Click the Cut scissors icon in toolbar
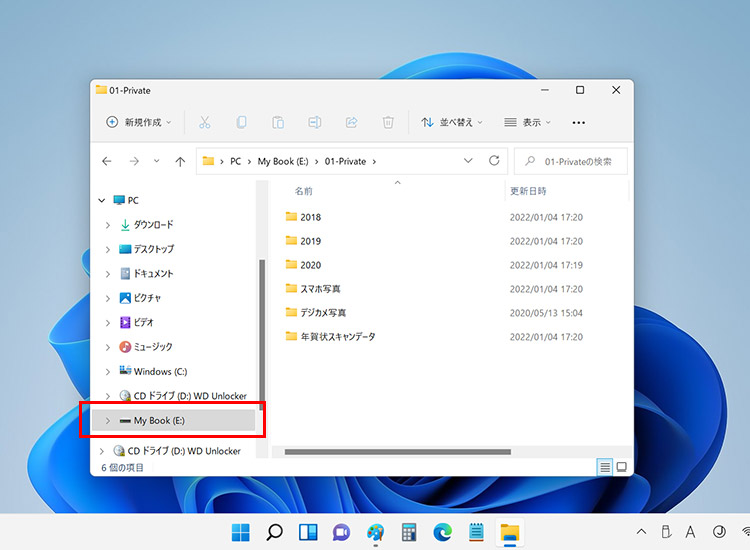The height and width of the screenshot is (550, 750). [204, 122]
